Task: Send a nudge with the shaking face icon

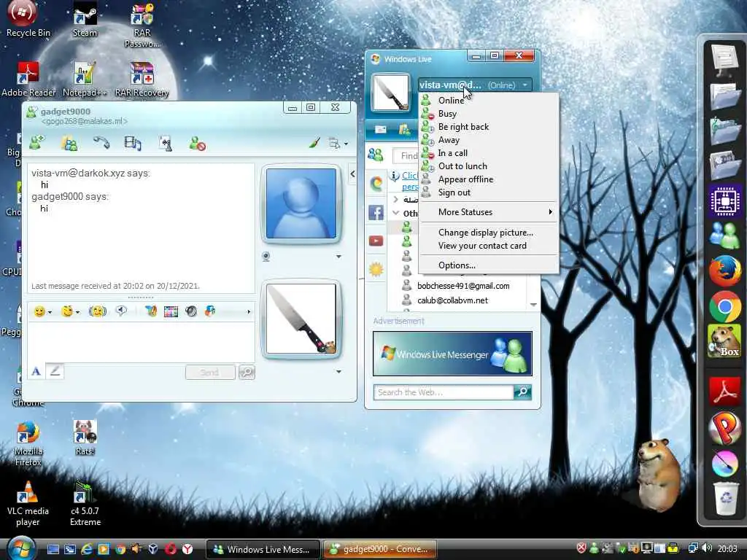Action: (97, 311)
